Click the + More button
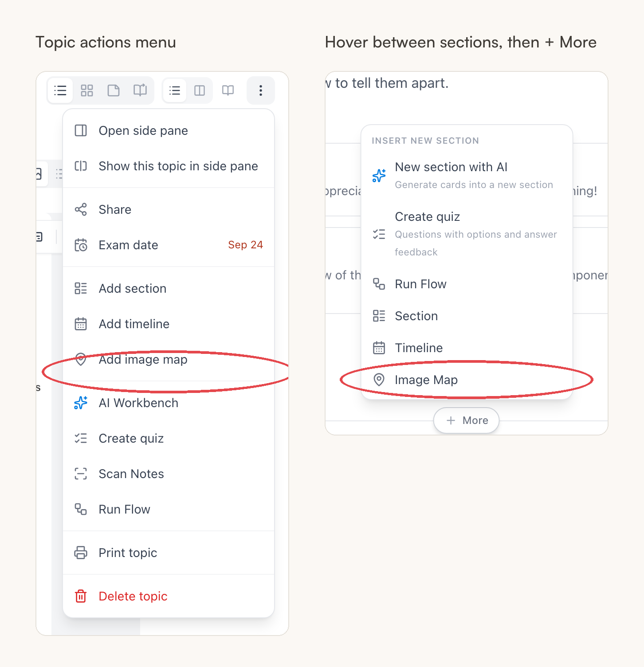This screenshot has width=644, height=667. [x=467, y=420]
